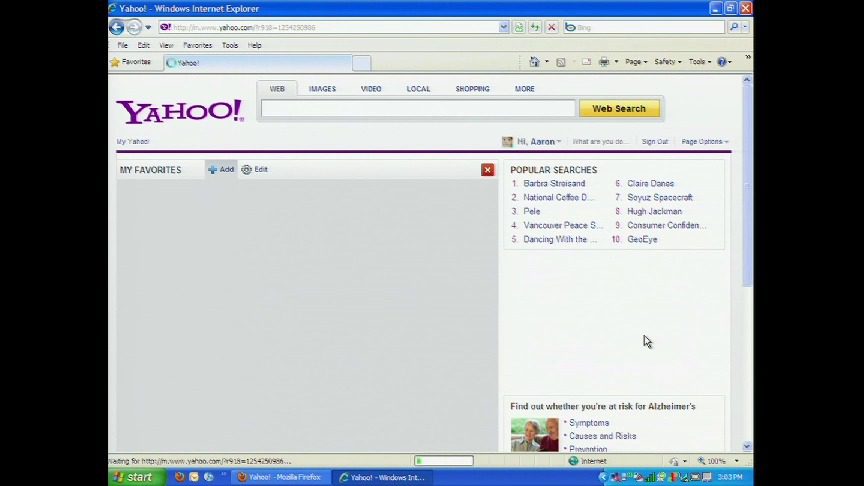
Task: Click the RSS Feeds icon in command bar
Action: [561, 62]
